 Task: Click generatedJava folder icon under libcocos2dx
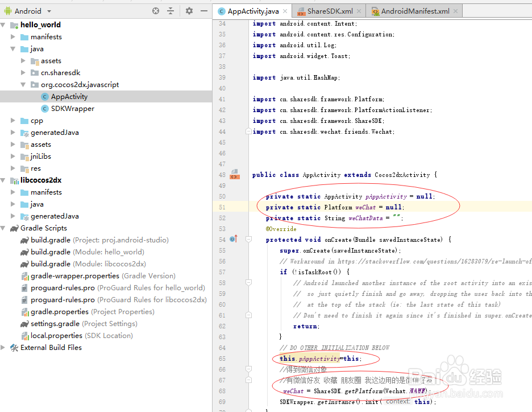pos(24,216)
